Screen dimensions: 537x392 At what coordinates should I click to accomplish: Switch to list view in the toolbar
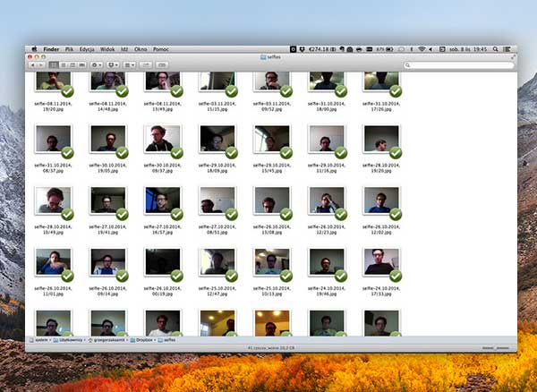coord(63,65)
